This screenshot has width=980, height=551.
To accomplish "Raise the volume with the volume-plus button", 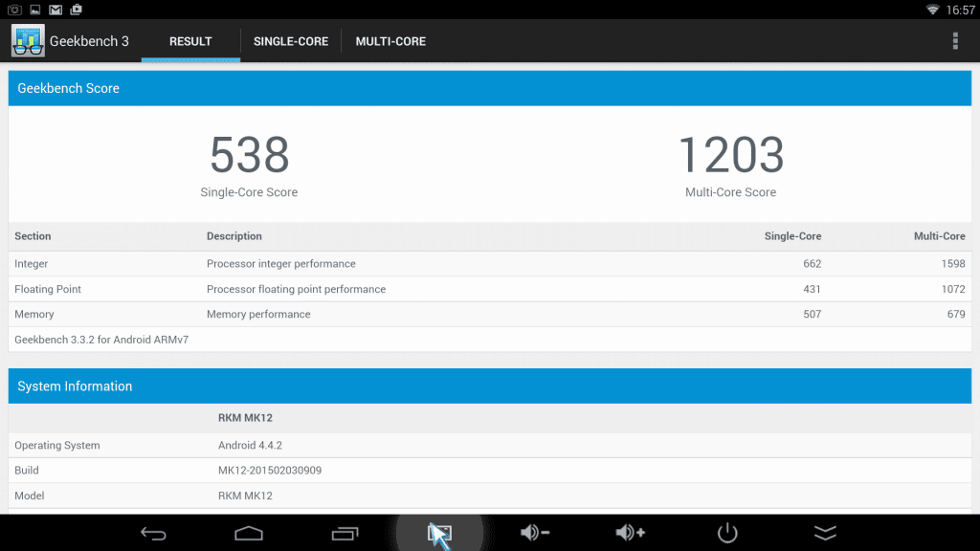I will [630, 532].
